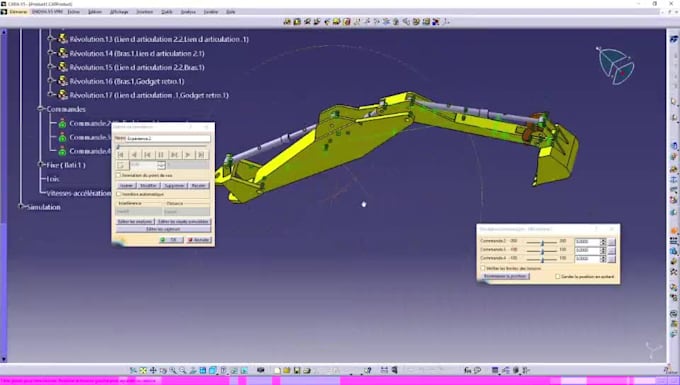Play simulation backward button
Viewport: 680px width, 385px height.
(x=134, y=155)
